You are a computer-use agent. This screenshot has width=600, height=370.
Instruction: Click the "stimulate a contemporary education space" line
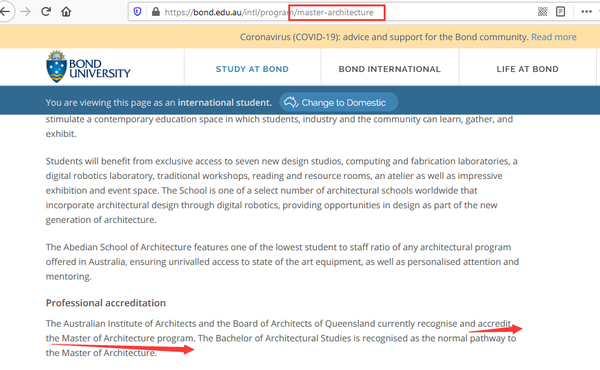[x=279, y=119]
